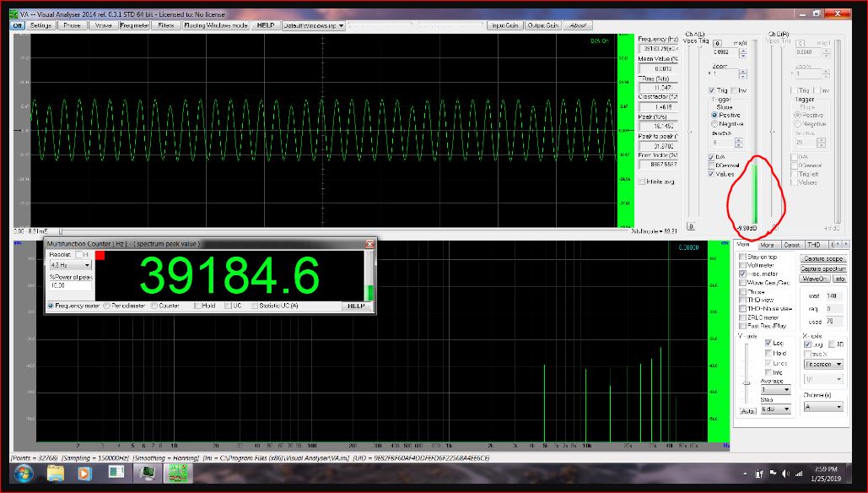This screenshot has width=868, height=493.
Task: Switch to the THD tab
Action: click(x=813, y=245)
